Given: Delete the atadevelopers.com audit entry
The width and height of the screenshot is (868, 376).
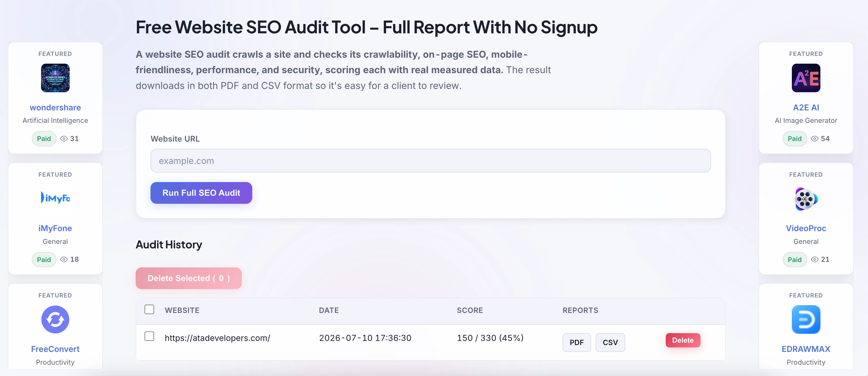Looking at the screenshot, I should coord(683,340).
